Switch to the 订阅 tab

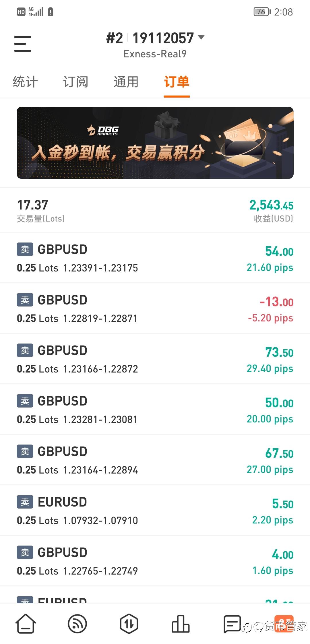click(75, 82)
